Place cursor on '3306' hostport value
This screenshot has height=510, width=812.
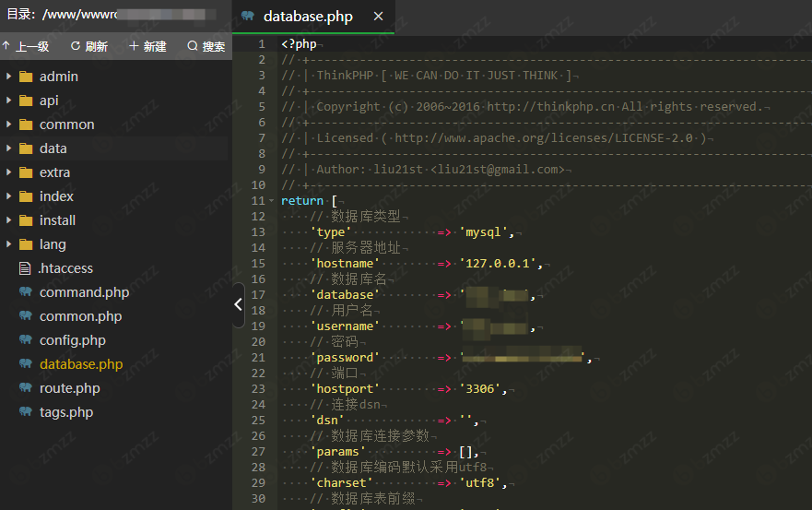pos(480,388)
